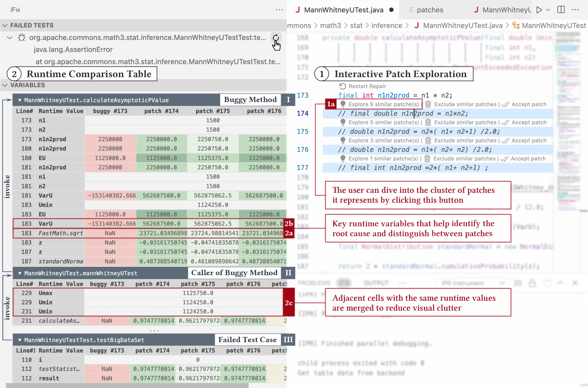This screenshot has height=388, width=588.
Task: Switch to the PROBLEMS panel tab
Action: point(314,283)
